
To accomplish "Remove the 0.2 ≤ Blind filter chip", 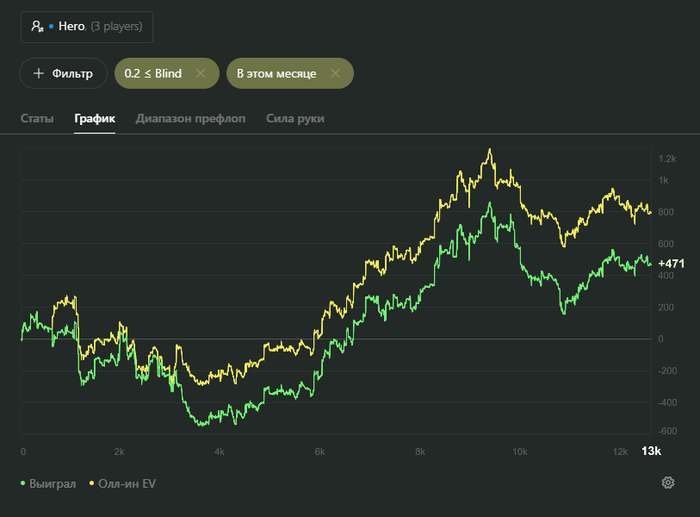I will coord(200,73).
